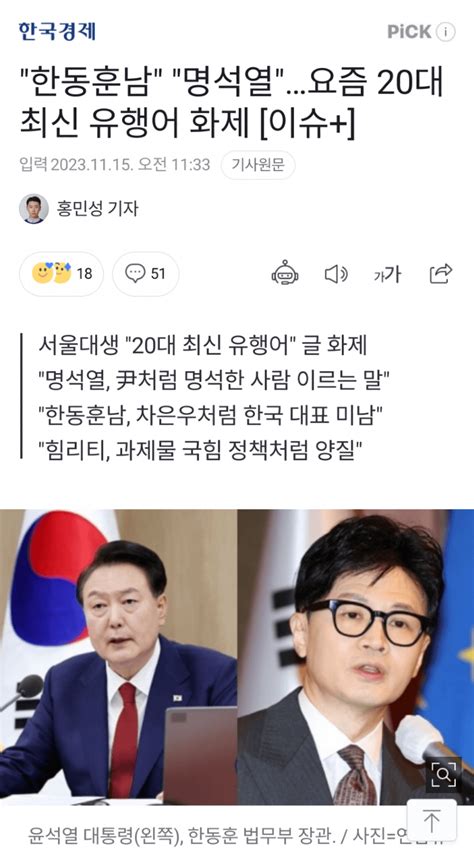Image resolution: width=474 pixels, height=852 pixels.
Task: Select the article headline text
Action: [231, 102]
